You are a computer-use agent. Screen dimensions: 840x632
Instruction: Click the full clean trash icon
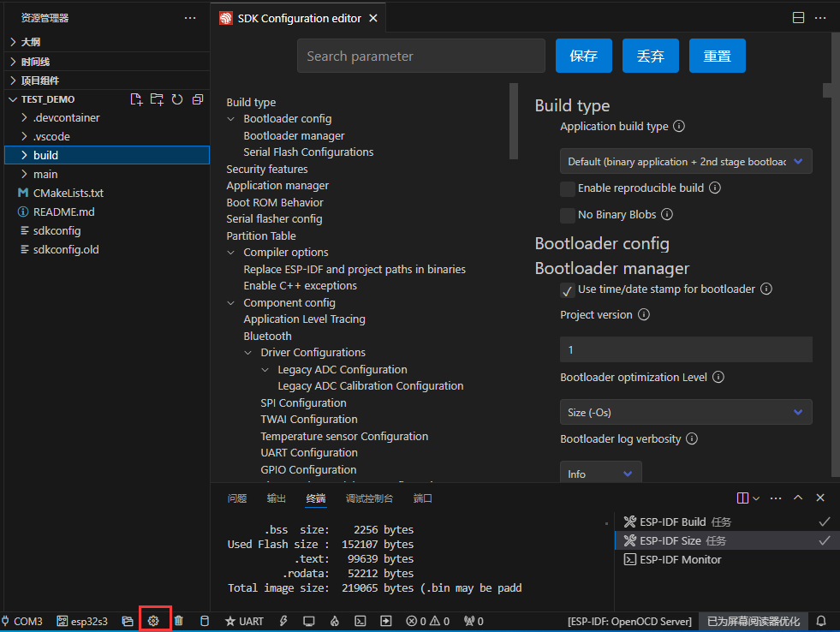pos(179,621)
